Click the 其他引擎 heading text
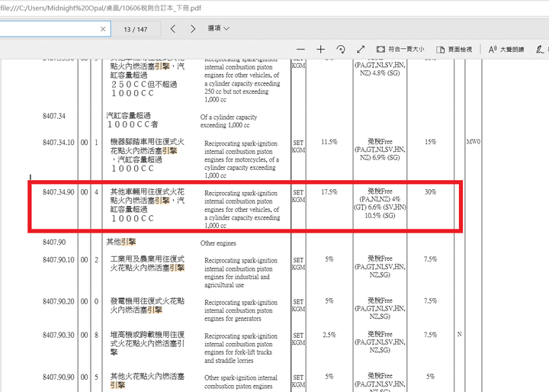Screen dimensions: 549x392 click(x=121, y=242)
